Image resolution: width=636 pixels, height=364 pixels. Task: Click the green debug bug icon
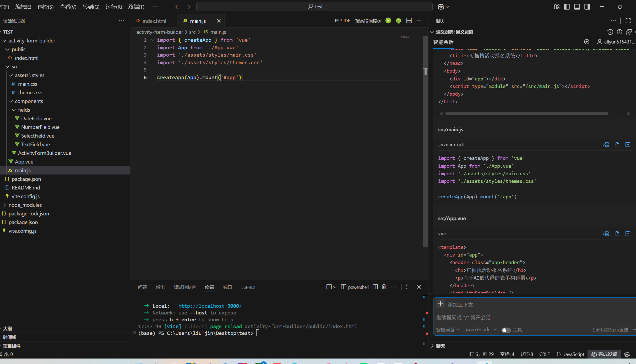tap(399, 21)
